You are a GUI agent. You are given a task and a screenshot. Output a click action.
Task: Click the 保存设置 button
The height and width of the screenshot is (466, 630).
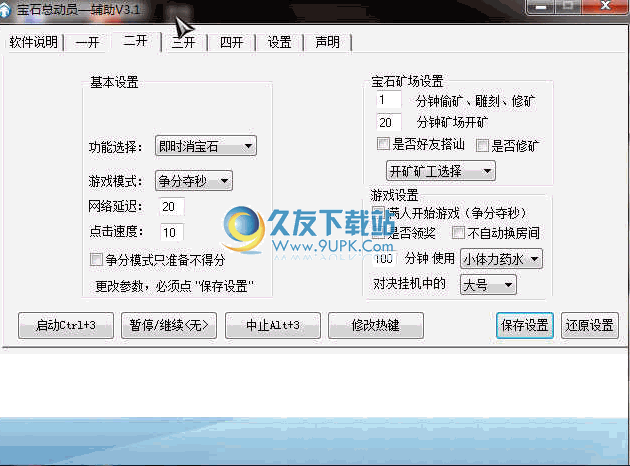(x=525, y=325)
